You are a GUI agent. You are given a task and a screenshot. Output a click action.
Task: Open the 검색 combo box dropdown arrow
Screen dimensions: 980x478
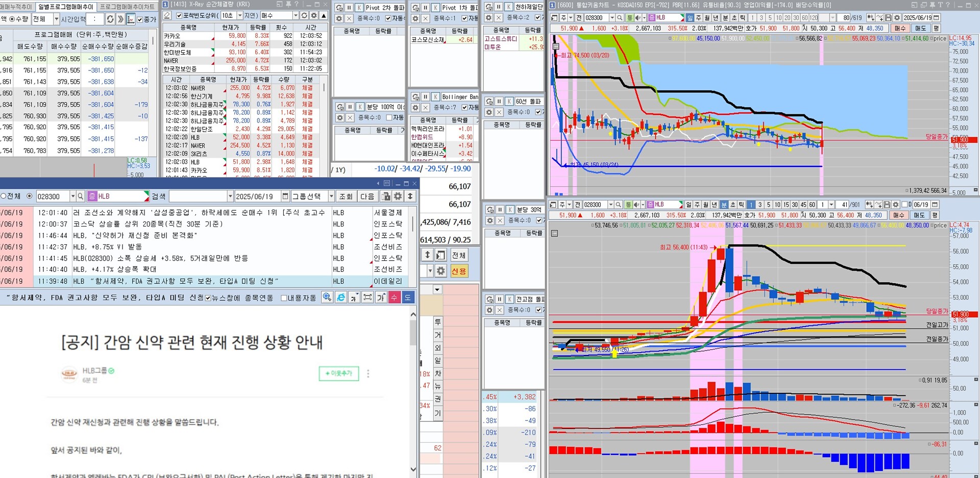click(230, 196)
